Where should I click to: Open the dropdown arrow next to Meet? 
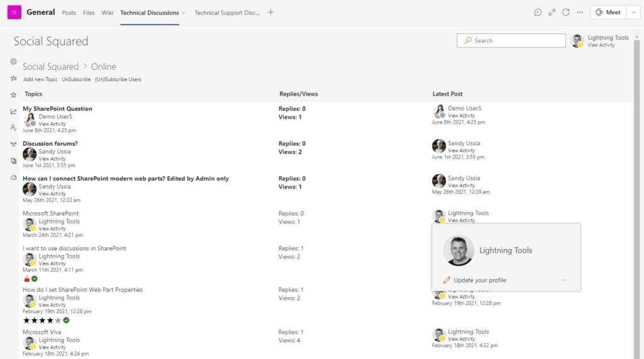coord(631,13)
